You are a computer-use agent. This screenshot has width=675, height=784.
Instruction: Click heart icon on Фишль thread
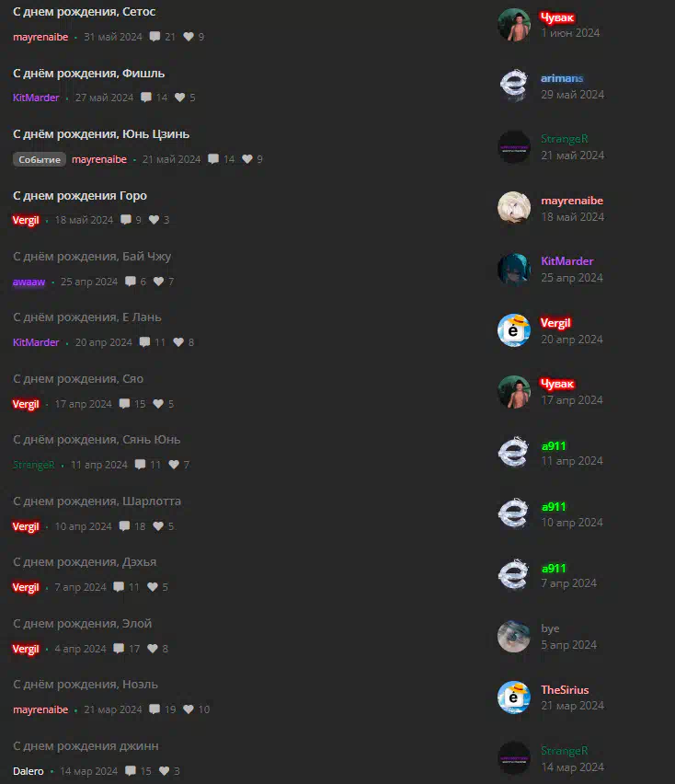click(180, 98)
